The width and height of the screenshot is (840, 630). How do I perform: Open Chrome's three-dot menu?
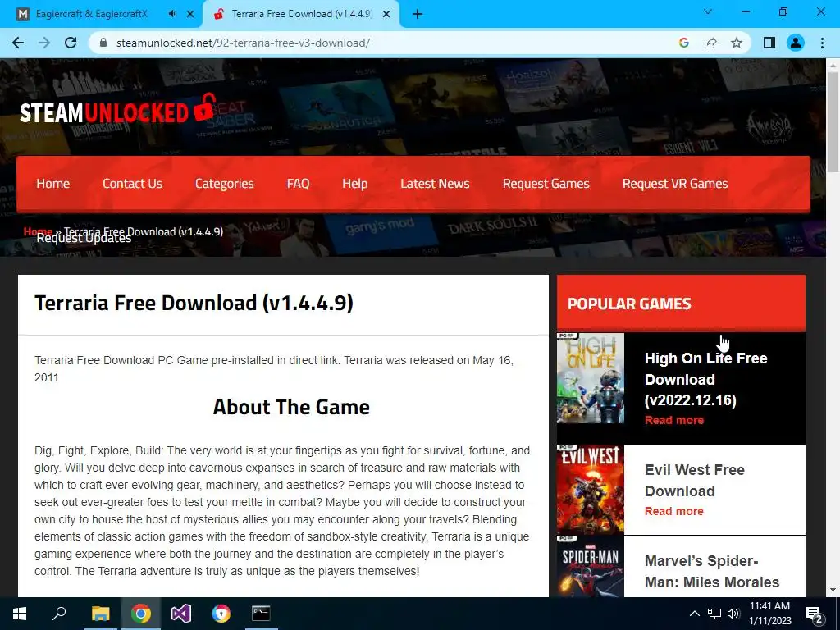pos(822,43)
